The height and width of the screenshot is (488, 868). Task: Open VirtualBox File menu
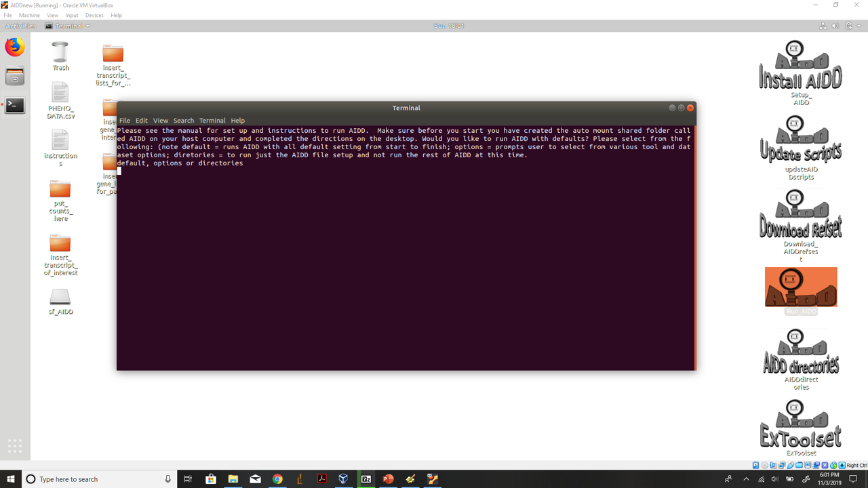coord(7,15)
